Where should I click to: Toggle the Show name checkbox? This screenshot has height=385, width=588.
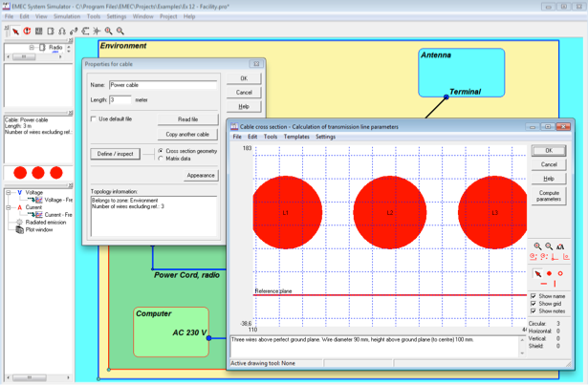coord(534,296)
